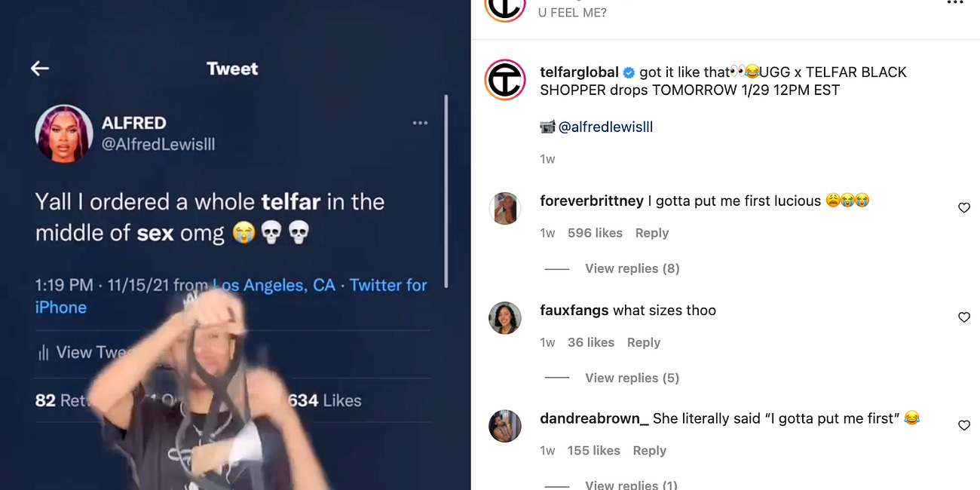Like fauxfangs' comment with heart icon
This screenshot has height=490, width=980.
click(x=963, y=317)
